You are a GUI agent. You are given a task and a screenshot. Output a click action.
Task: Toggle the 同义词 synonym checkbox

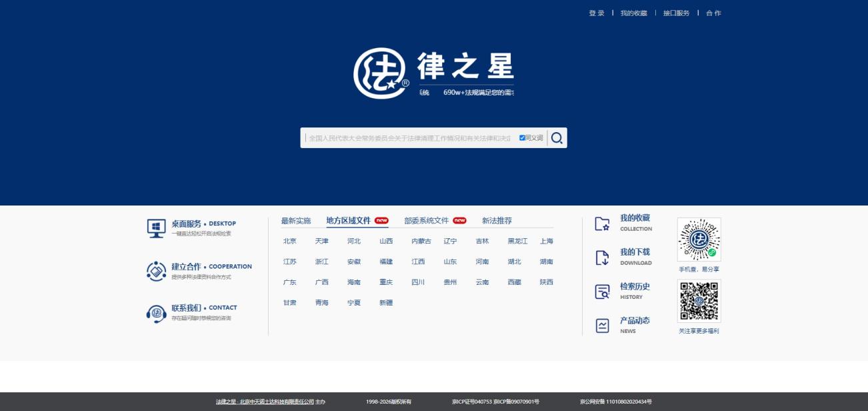coord(522,138)
